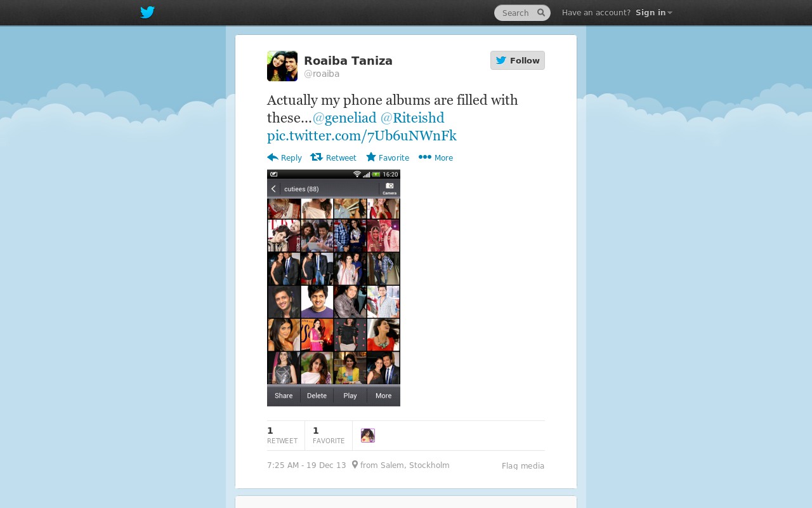Viewport: 812px width, 508px height.
Task: Click the location pin icon
Action: pos(355,465)
